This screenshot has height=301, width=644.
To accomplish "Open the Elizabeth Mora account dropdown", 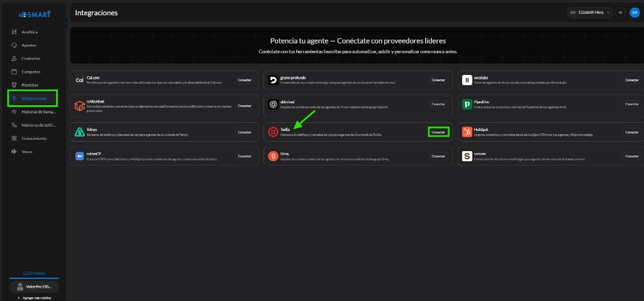I will coord(590,13).
